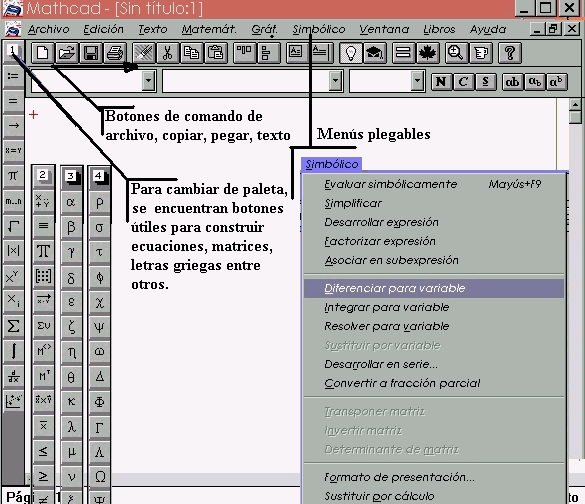Open a file with the folder icon
The height and width of the screenshot is (504, 585).
tap(66, 53)
